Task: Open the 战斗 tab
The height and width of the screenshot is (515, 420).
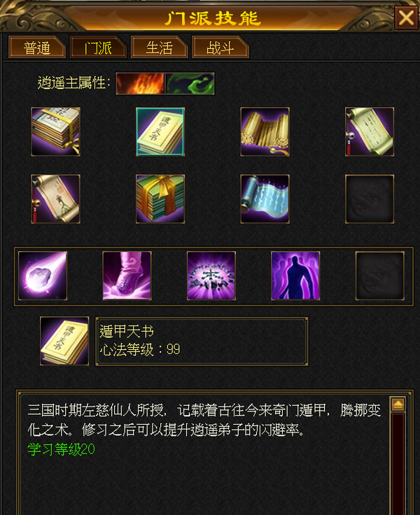Action: point(220,48)
